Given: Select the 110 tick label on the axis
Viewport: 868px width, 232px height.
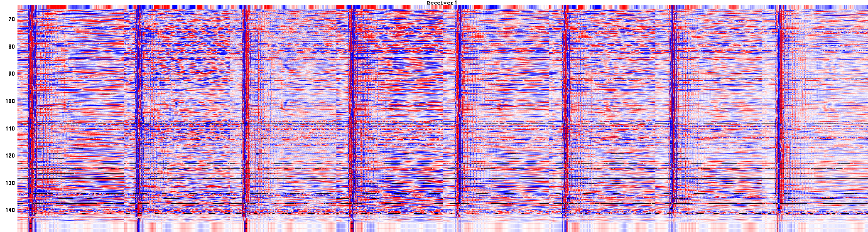Looking at the screenshot, I should pyautogui.click(x=10, y=129).
